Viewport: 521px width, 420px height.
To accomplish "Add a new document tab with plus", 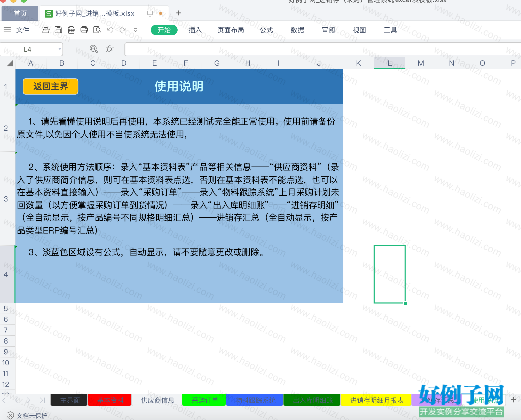I will (x=178, y=13).
